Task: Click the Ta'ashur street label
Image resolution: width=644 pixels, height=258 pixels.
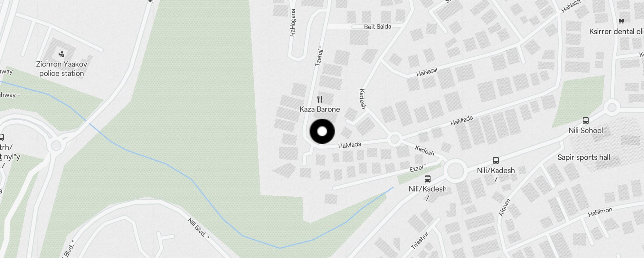Action: click(420, 241)
